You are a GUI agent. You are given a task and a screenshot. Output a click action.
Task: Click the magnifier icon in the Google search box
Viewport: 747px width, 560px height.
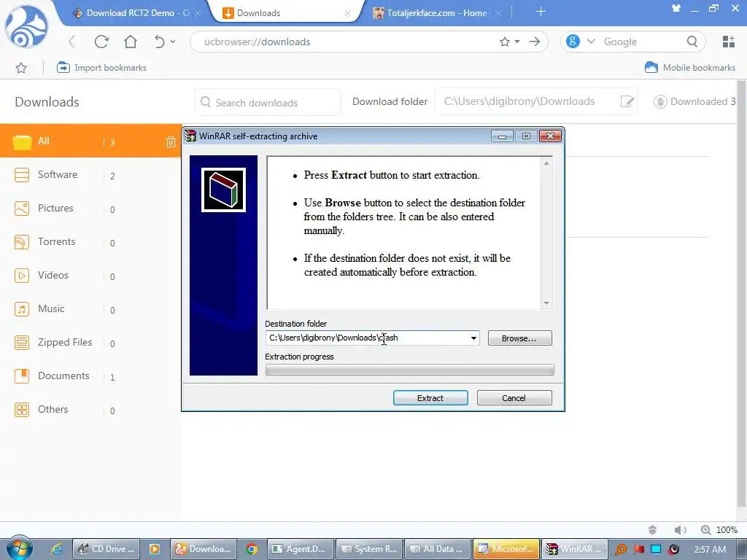tap(692, 42)
